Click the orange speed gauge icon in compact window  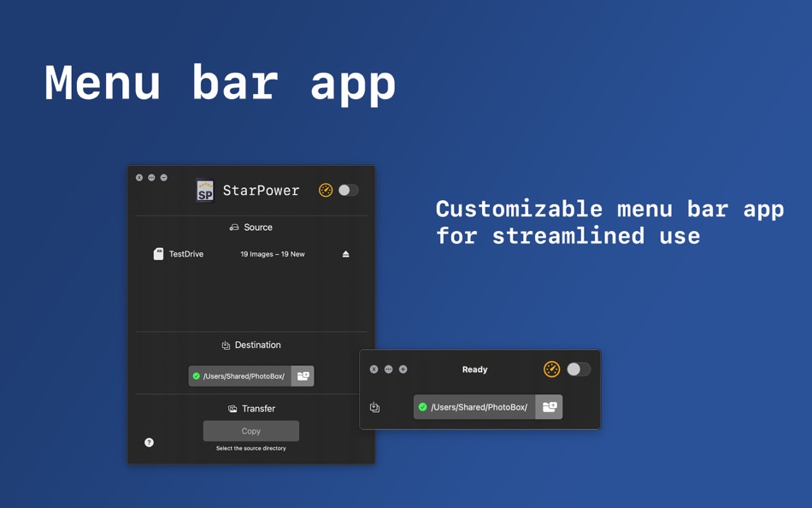(552, 369)
